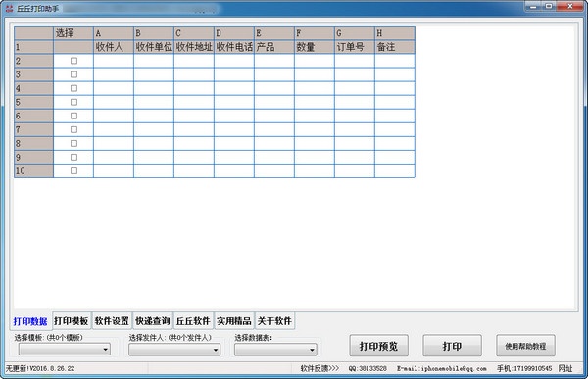Image resolution: width=588 pixels, height=379 pixels.
Task: Open the 使用帮助教程 button
Action: click(525, 346)
